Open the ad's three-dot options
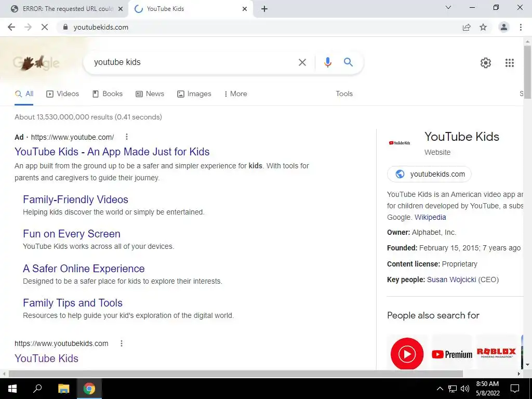 127,137
